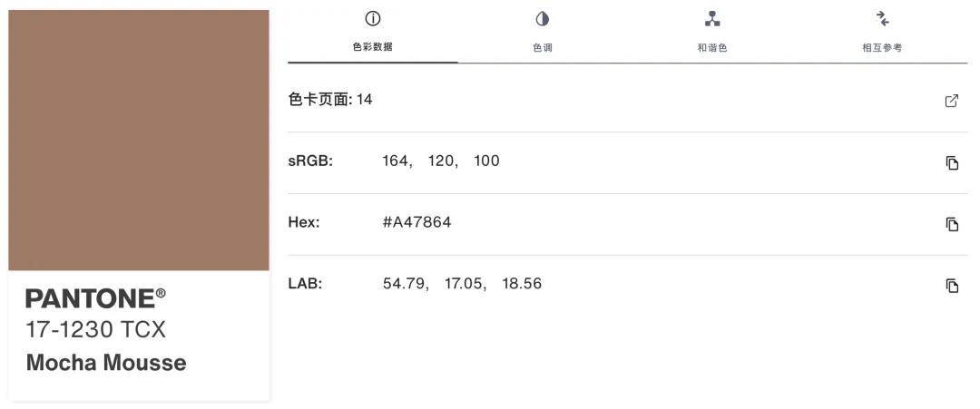Copy the sRGB values with the copy icon

coord(951,163)
